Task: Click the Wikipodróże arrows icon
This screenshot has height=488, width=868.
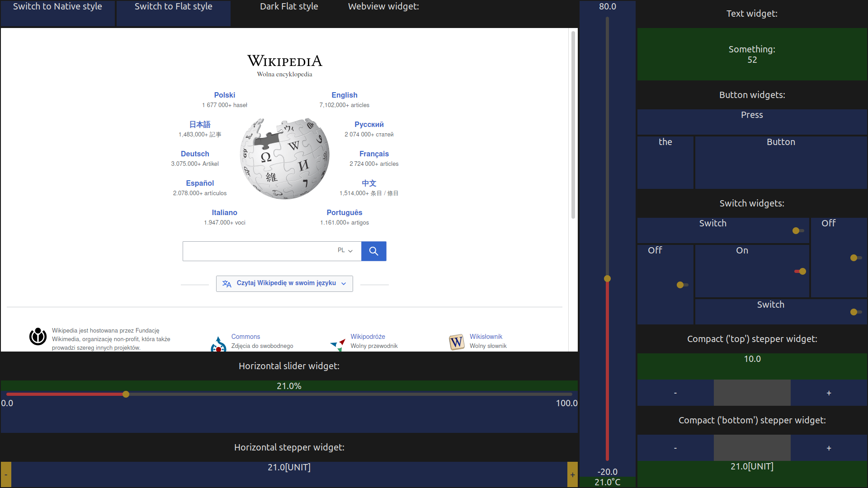Action: 338,344
